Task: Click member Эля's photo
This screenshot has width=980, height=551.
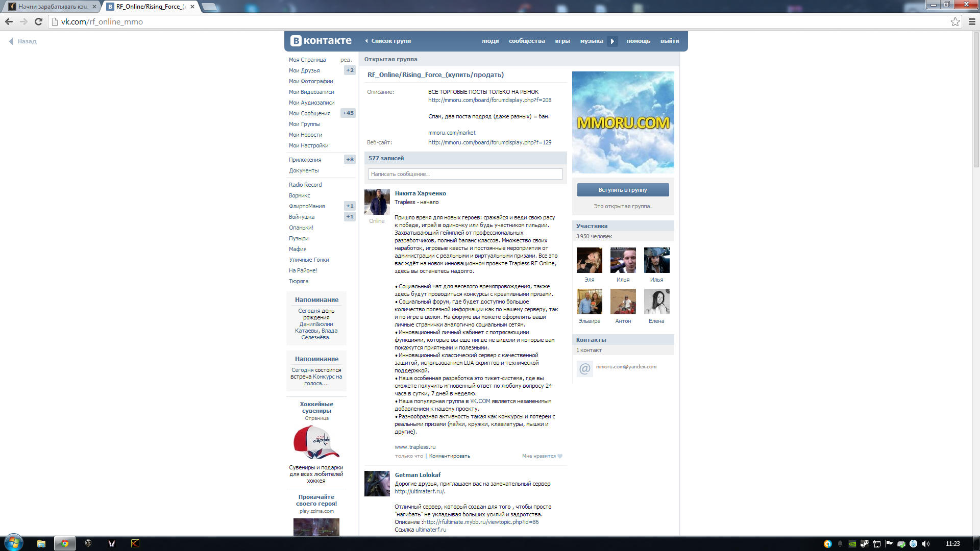Action: point(590,260)
